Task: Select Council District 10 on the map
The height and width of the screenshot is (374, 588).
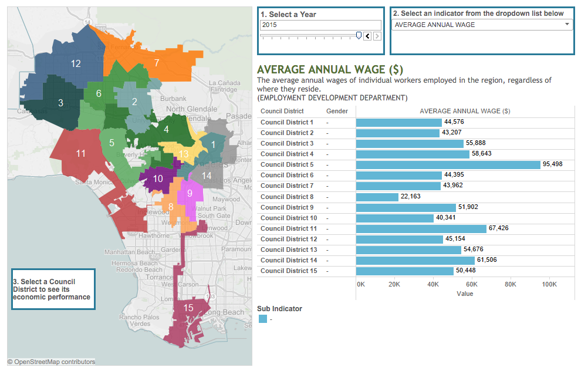Action: tap(158, 179)
